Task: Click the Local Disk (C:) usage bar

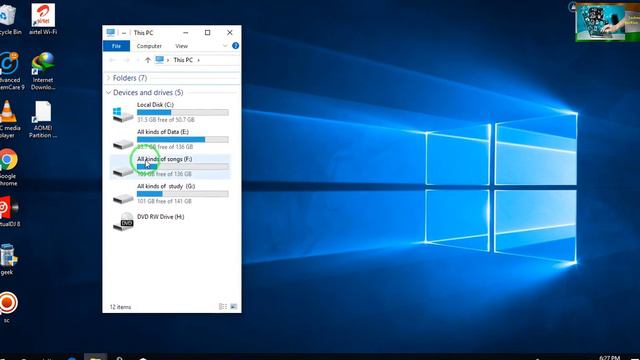Action: (x=182, y=112)
